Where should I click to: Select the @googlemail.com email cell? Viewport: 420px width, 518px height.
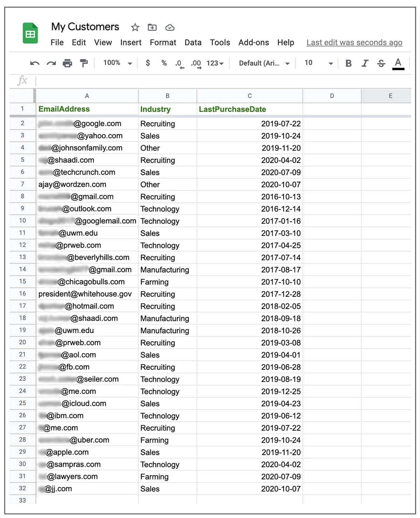(87, 221)
